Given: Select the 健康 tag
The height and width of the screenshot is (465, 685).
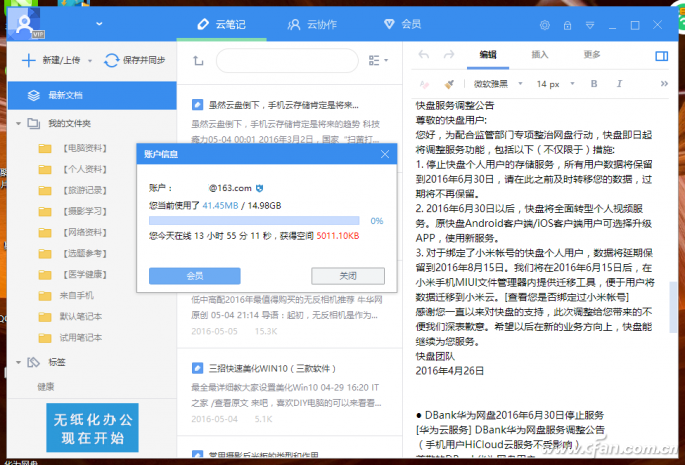Looking at the screenshot, I should [45, 387].
